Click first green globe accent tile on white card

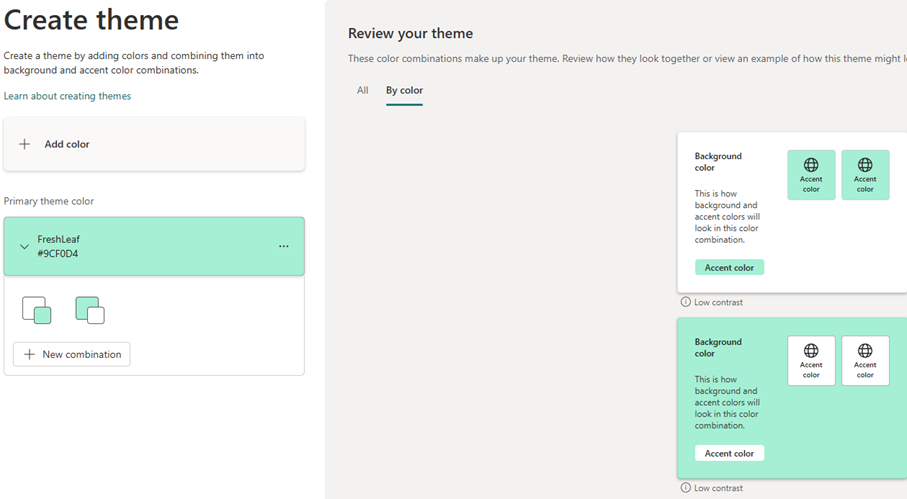[x=811, y=175]
